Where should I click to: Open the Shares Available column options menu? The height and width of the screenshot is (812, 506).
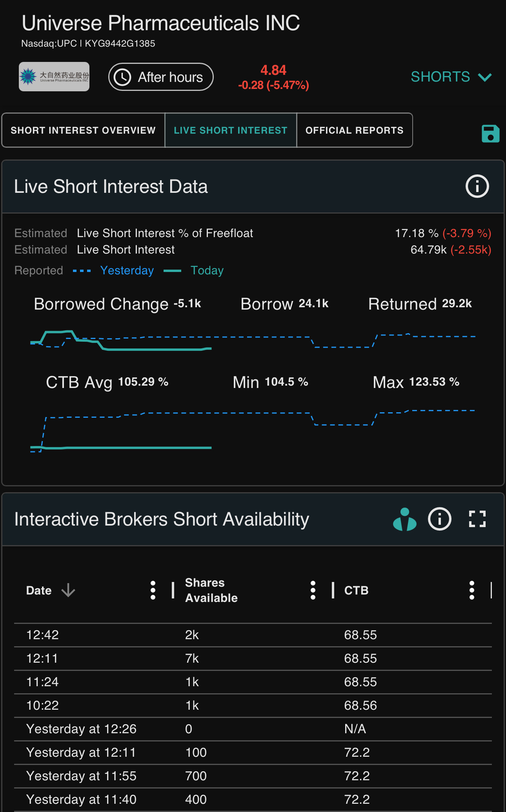point(313,590)
